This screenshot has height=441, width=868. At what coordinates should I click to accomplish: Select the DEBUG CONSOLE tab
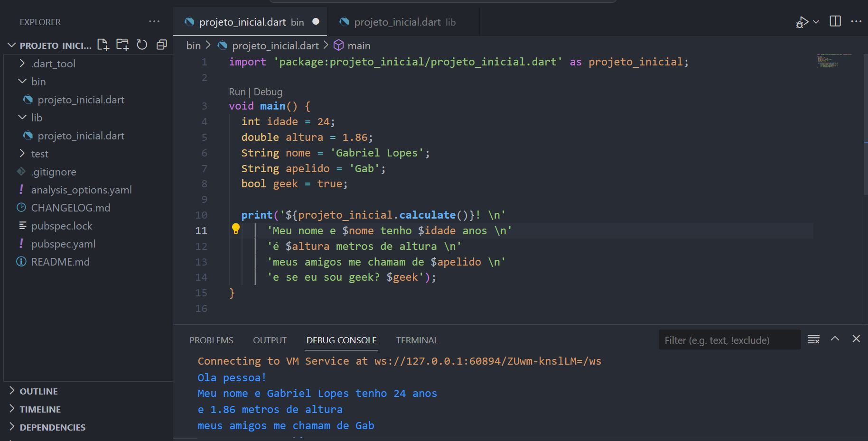[341, 340]
